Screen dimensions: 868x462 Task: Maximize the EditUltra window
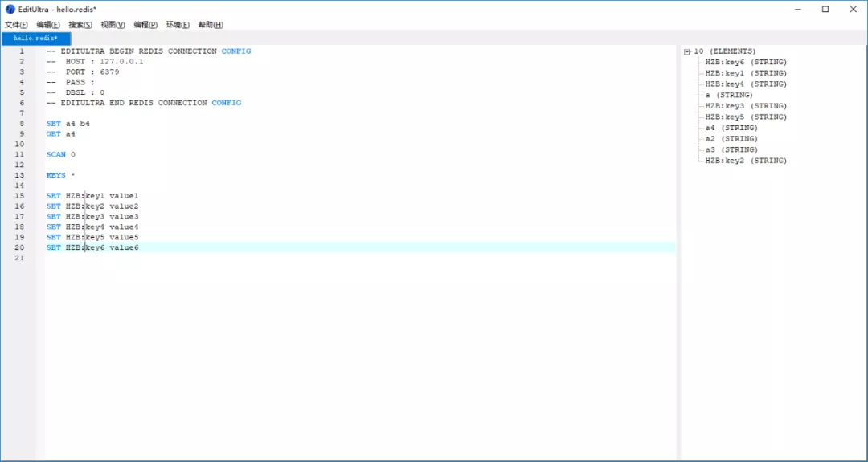tap(825, 10)
